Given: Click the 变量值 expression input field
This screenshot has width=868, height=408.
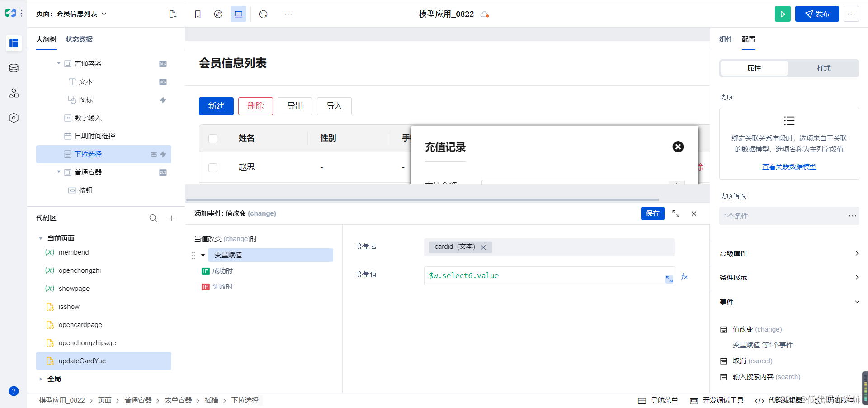Looking at the screenshot, I should click(549, 276).
